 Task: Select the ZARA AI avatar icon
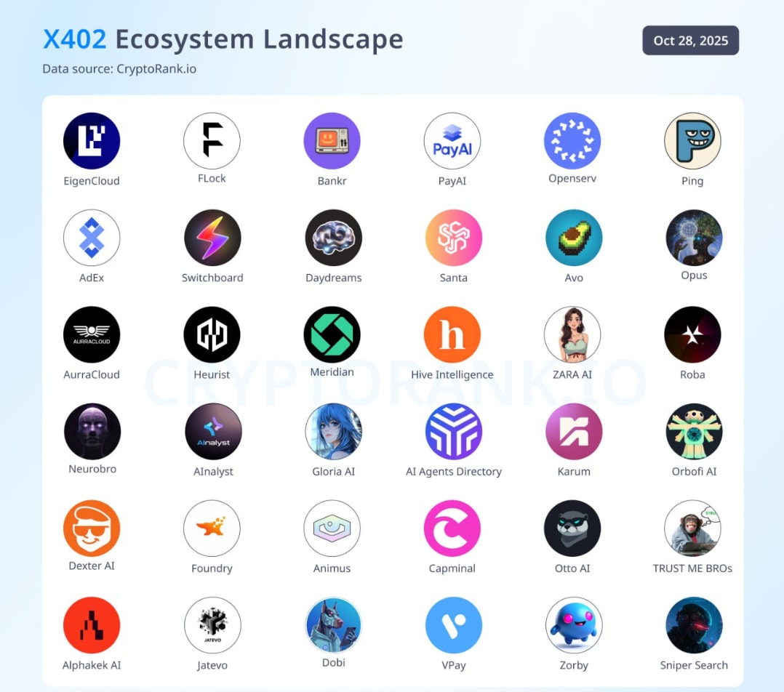[x=572, y=335]
